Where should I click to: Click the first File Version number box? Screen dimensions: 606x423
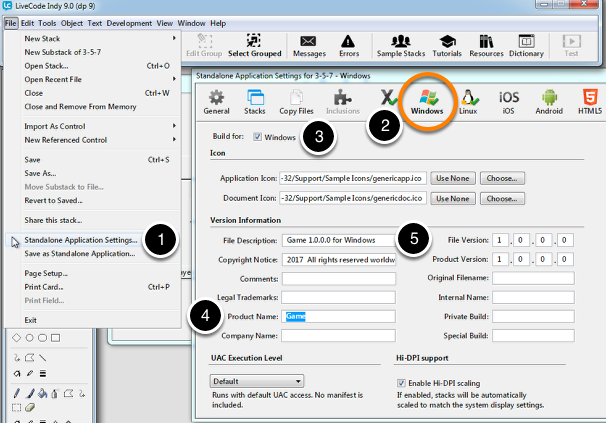(500, 240)
